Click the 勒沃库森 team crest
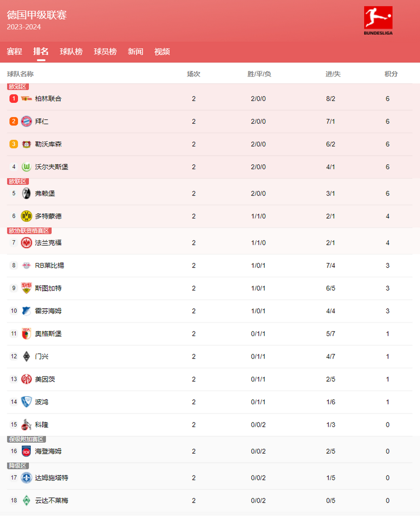Image resolution: width=420 pixels, height=518 pixels. tap(26, 144)
